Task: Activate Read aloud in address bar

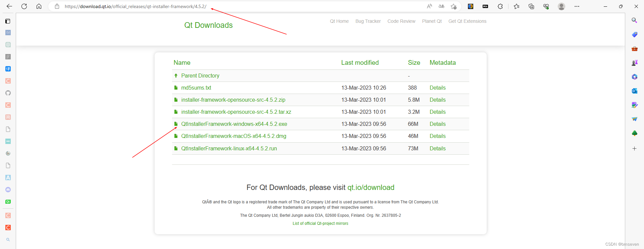Action: point(429,6)
